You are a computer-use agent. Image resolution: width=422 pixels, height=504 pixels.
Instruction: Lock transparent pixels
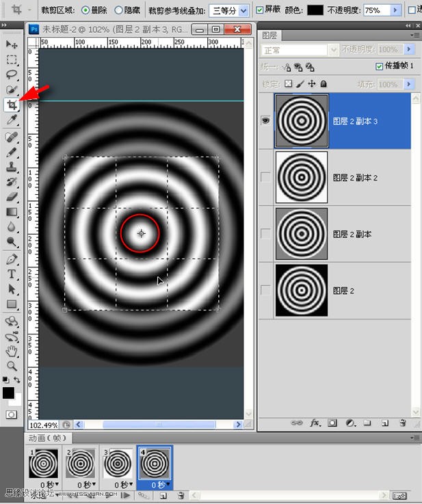tap(289, 84)
